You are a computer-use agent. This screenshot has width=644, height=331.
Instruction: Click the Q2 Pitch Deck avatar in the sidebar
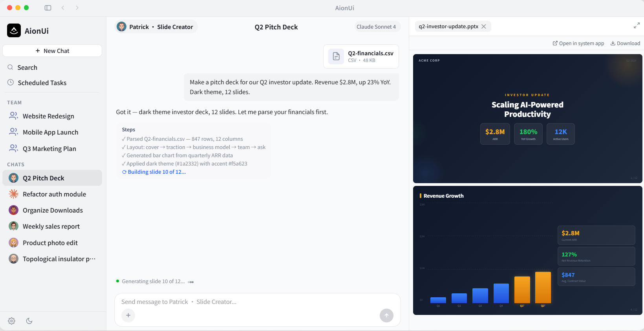tap(14, 178)
